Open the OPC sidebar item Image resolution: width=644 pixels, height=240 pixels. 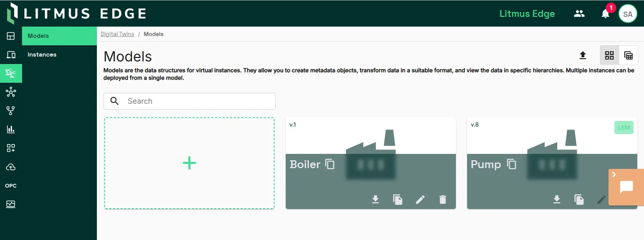click(11, 186)
